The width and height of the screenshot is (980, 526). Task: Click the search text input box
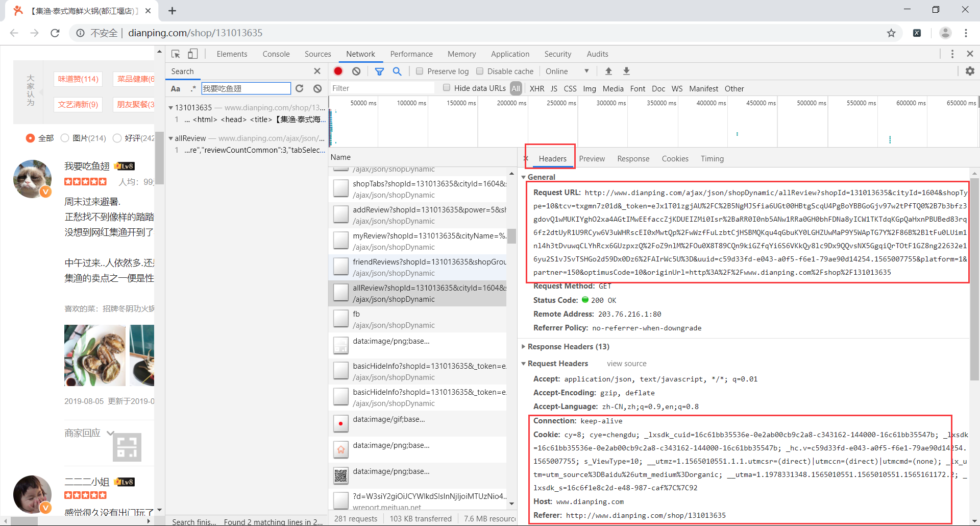[246, 88]
